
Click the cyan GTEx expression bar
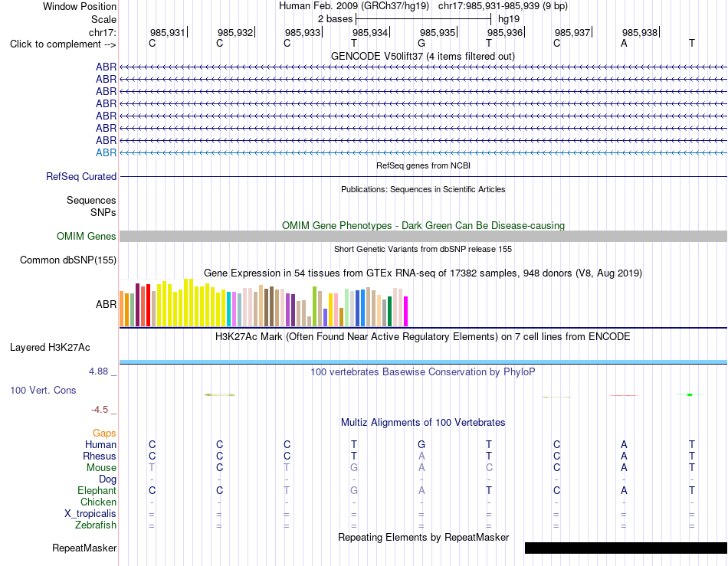[x=229, y=309]
